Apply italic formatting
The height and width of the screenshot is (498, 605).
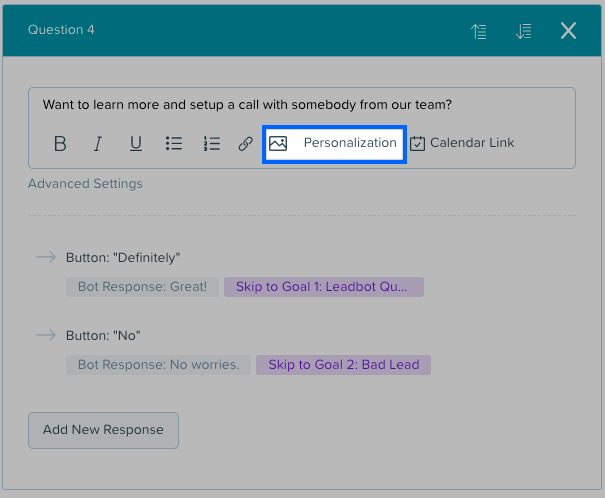(x=98, y=144)
